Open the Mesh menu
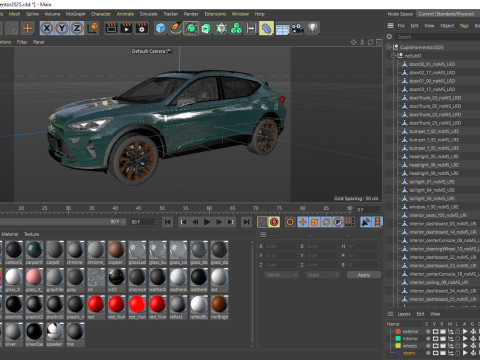 (14, 14)
